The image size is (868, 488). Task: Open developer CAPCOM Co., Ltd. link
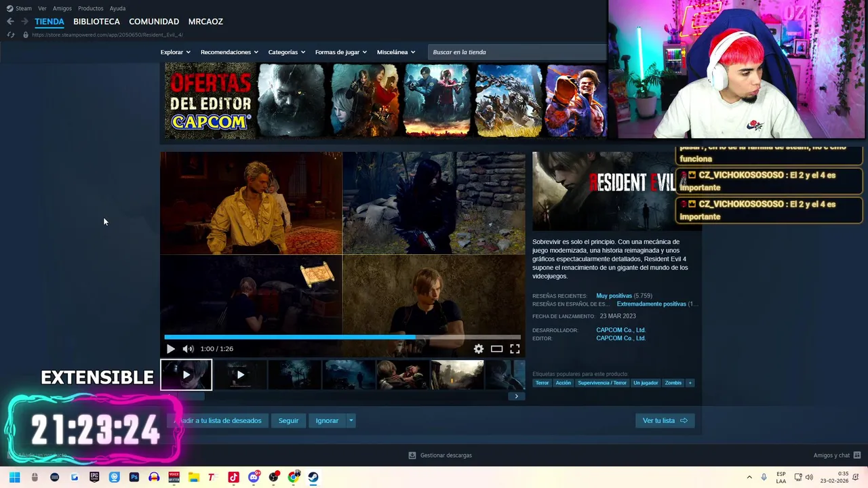[620, 330]
